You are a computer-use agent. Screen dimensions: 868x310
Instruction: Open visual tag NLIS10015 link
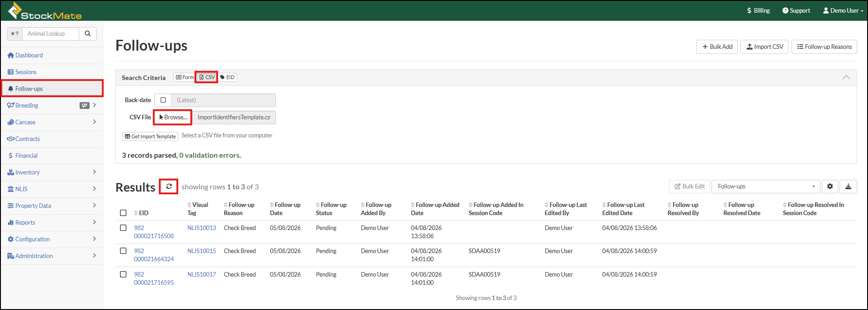pos(202,251)
